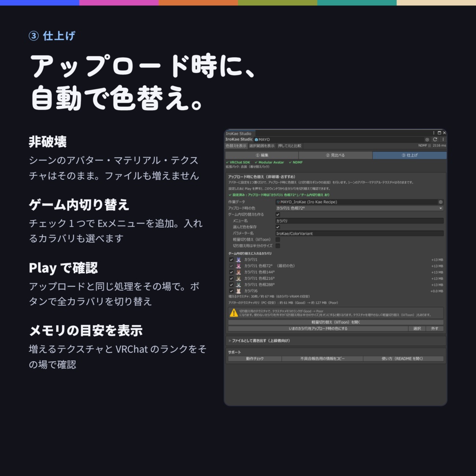The image size is (476, 476).
Task: Enable 軽量切り替え (lilToon) checkbox
Action: pyautogui.click(x=278, y=239)
